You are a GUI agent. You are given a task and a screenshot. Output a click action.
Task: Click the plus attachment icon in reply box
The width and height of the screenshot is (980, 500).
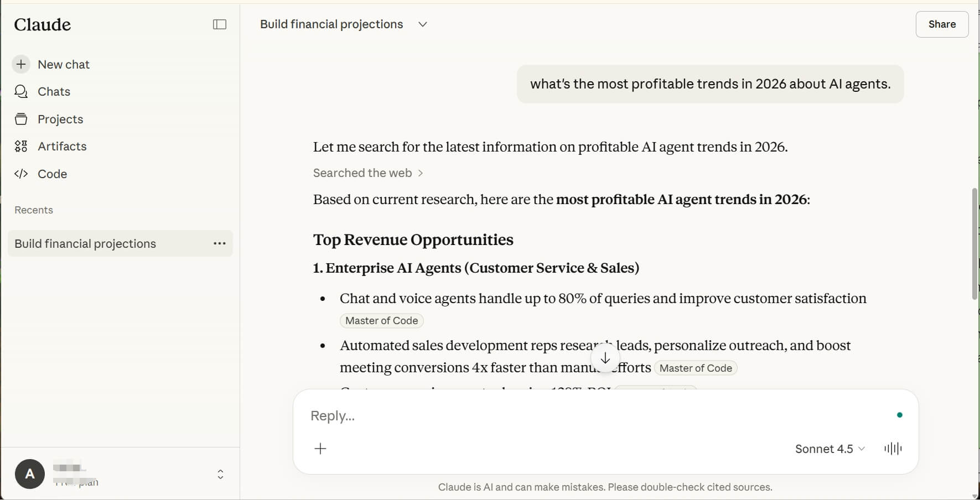[320, 449]
